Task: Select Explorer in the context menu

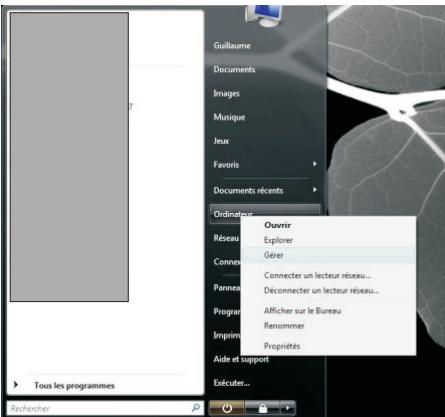Action: tap(328, 240)
